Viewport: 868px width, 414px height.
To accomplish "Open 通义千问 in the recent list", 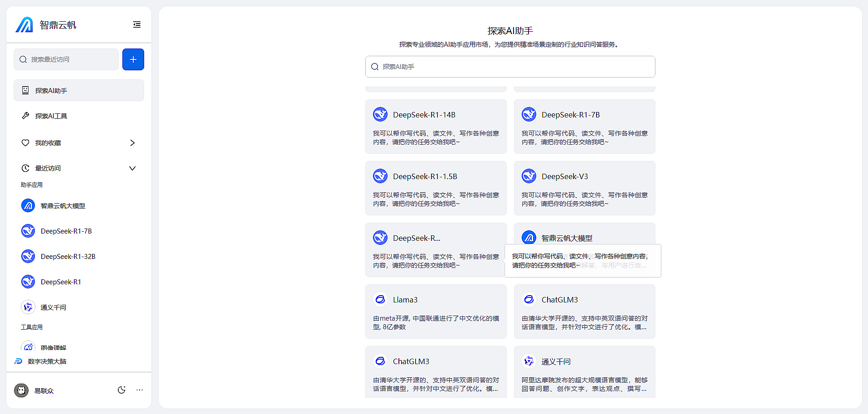I will [79, 307].
